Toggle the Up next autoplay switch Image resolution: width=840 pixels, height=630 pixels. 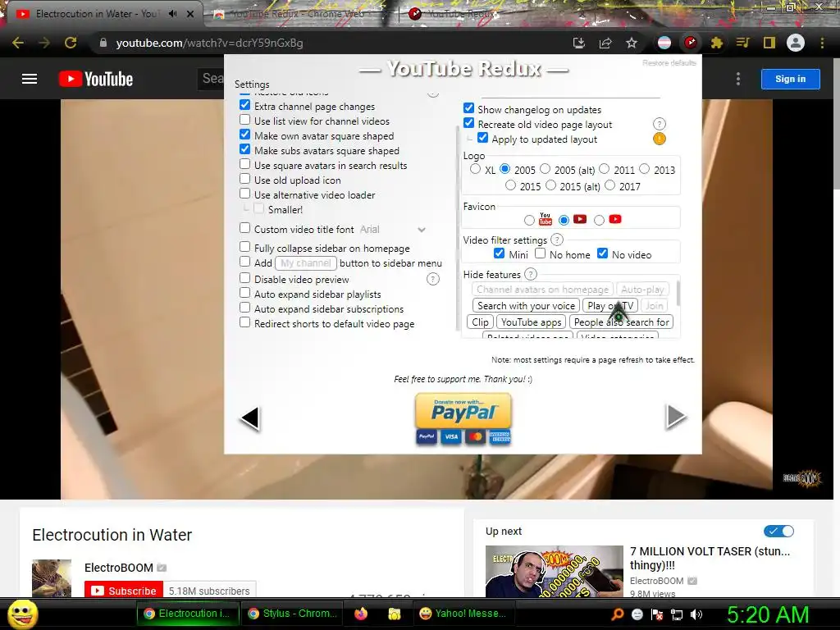click(779, 531)
